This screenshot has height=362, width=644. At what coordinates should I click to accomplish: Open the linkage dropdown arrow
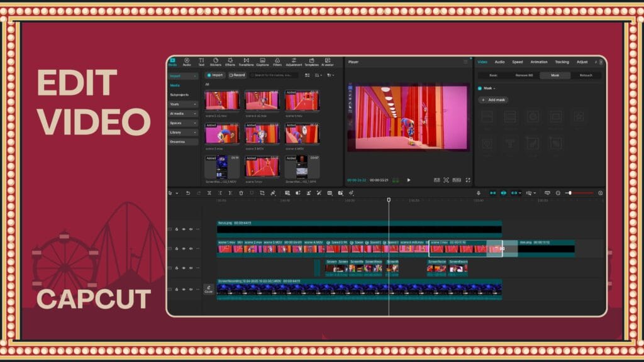tap(520, 193)
